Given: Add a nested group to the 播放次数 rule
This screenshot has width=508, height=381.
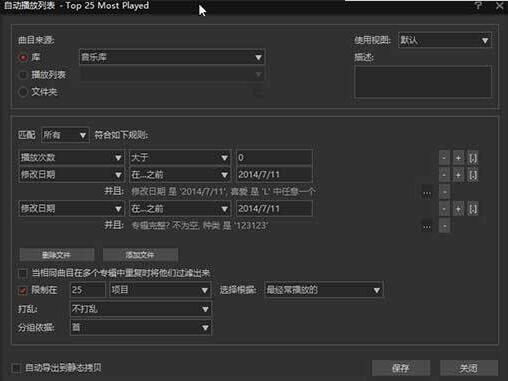Looking at the screenshot, I should coord(473,158).
